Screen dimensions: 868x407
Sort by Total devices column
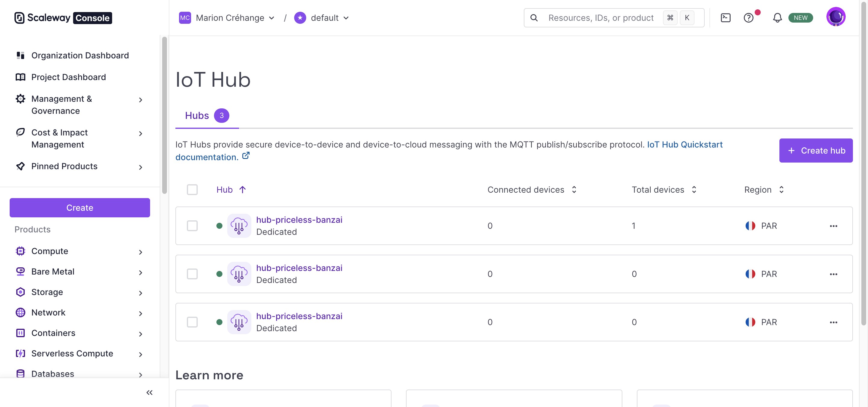[x=664, y=190]
